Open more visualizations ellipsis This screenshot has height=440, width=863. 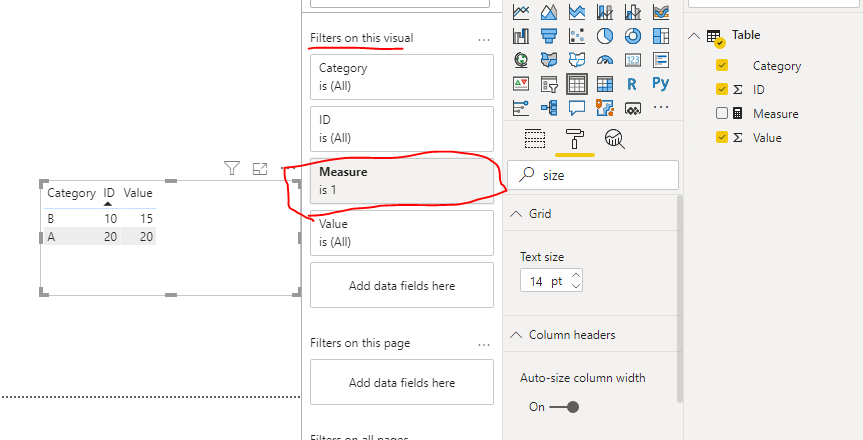coord(660,107)
